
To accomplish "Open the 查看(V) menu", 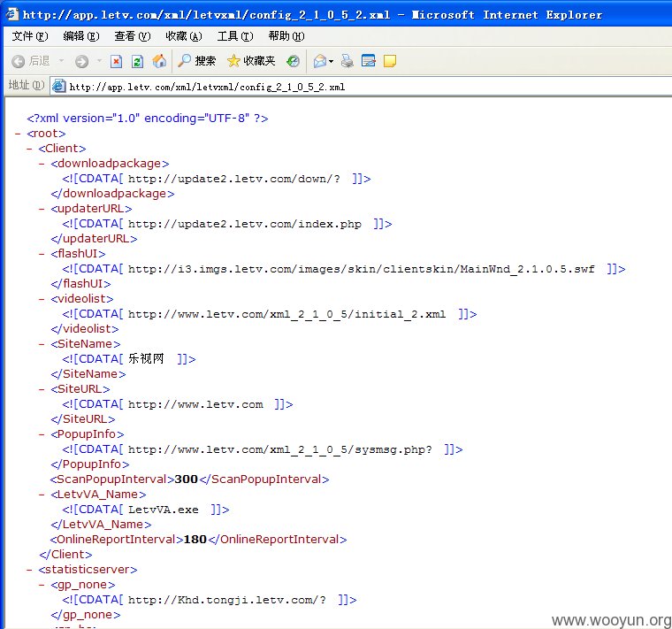I will click(x=133, y=36).
